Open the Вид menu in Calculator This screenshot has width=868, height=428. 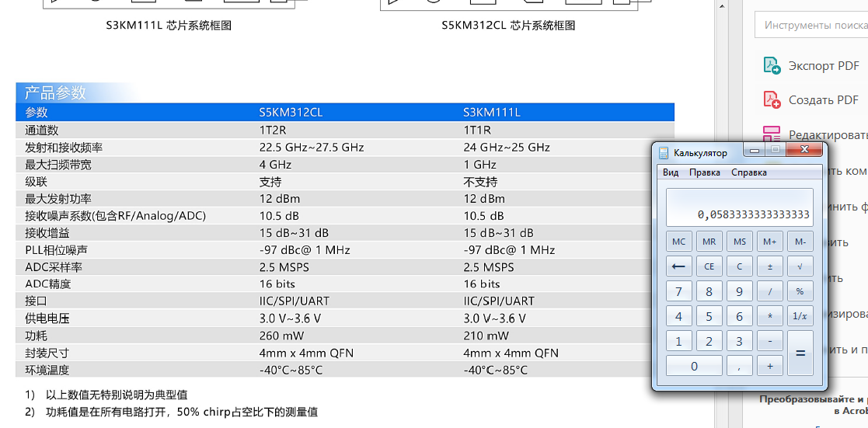click(x=671, y=172)
